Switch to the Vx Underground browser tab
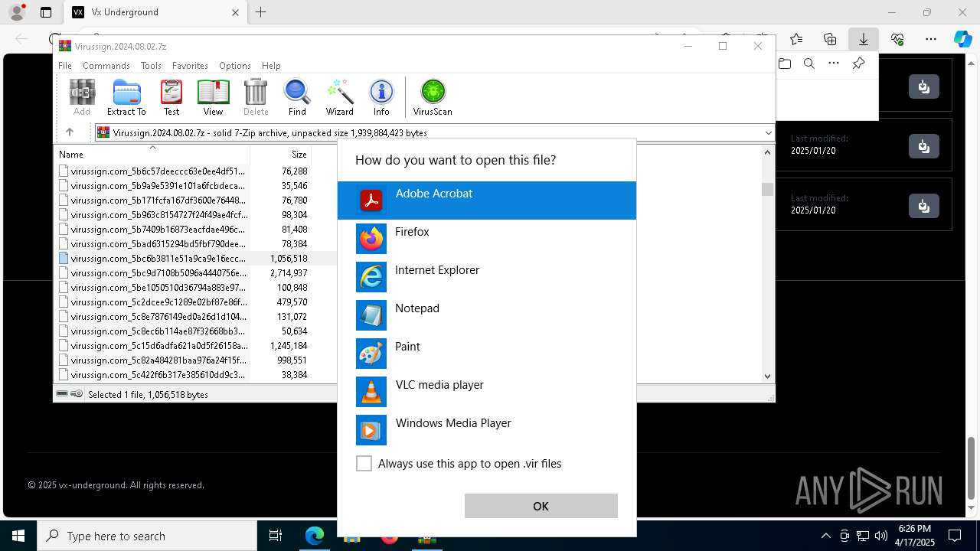 point(154,12)
